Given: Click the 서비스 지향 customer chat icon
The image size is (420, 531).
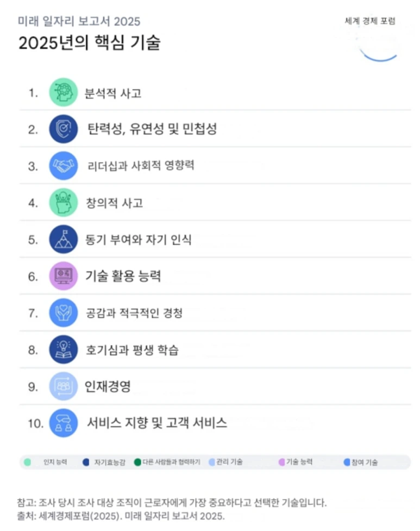Looking at the screenshot, I should (64, 423).
